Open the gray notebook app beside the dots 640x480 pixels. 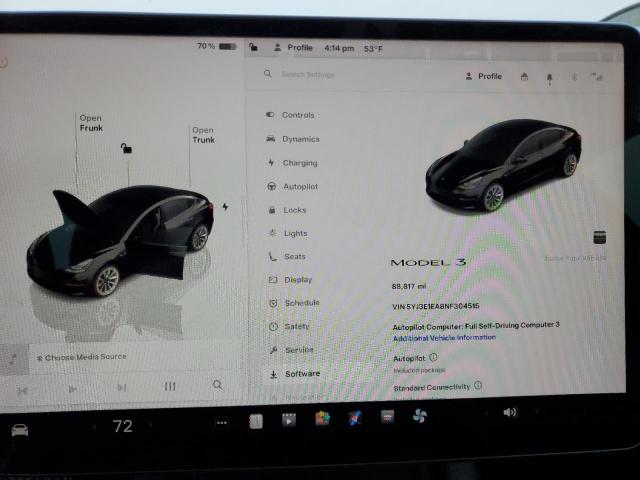(x=256, y=421)
